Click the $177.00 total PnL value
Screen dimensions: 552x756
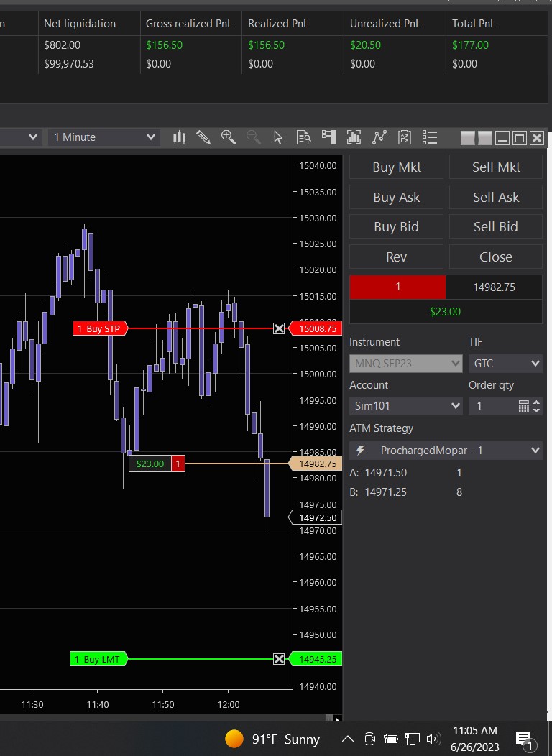[471, 45]
